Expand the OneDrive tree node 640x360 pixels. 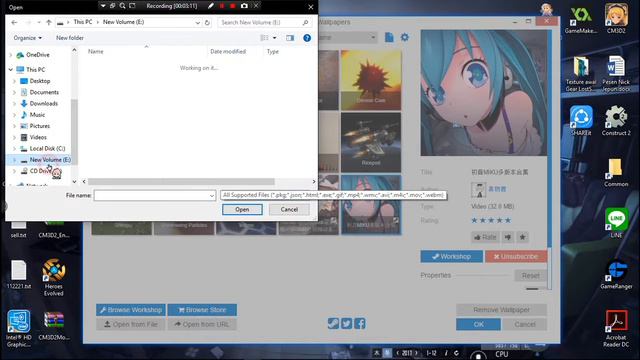pyautogui.click(x=11, y=55)
